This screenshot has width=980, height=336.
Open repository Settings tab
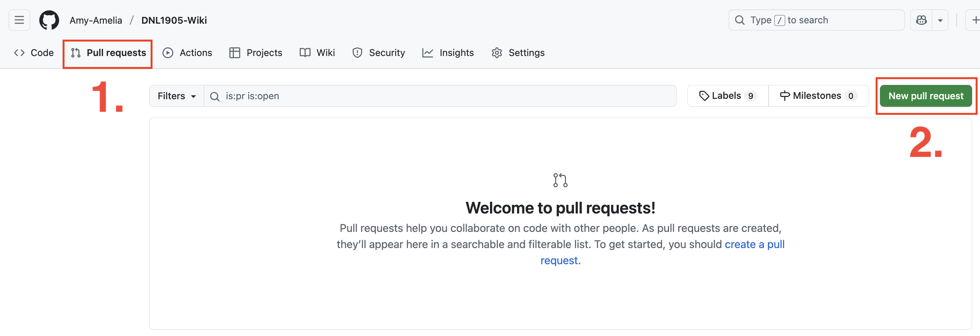click(518, 53)
